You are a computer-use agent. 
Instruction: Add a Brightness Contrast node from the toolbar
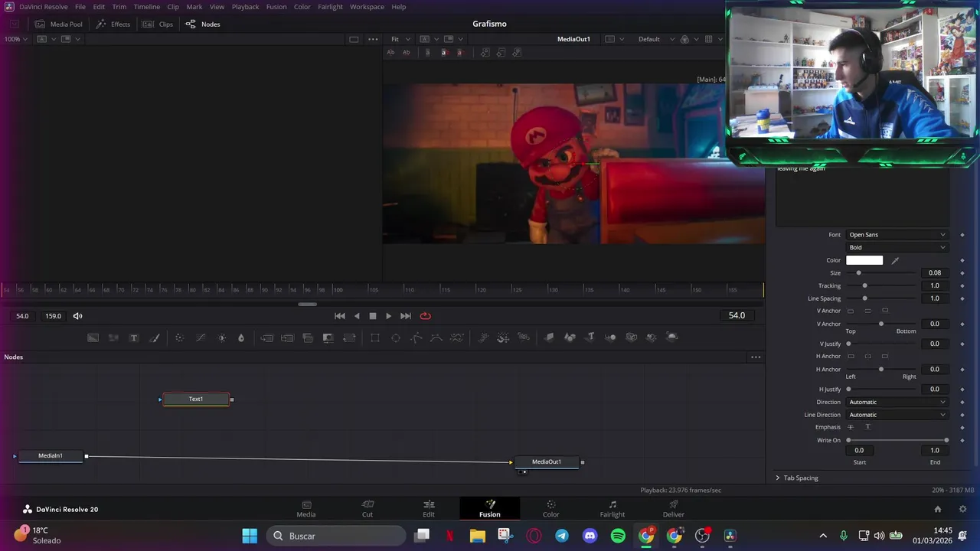point(222,337)
